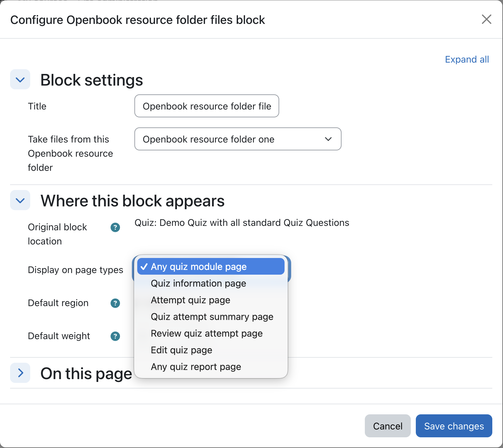
Task: Choose Edit quiz page option
Action: [211, 350]
